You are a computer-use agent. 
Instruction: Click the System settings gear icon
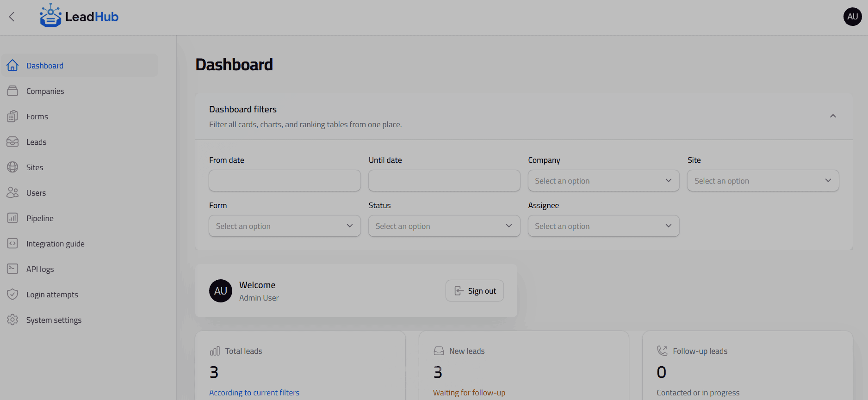pos(12,320)
